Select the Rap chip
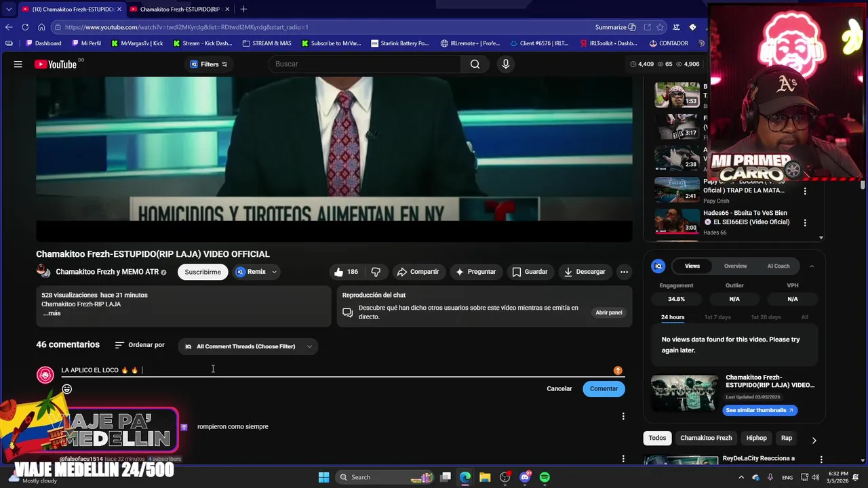 (x=787, y=438)
